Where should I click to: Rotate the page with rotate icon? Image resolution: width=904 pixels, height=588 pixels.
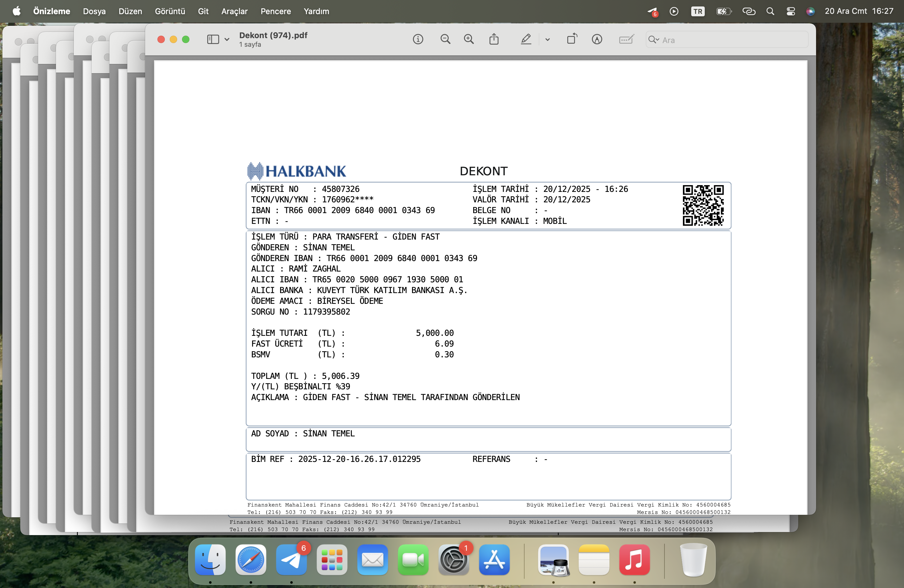pyautogui.click(x=572, y=39)
